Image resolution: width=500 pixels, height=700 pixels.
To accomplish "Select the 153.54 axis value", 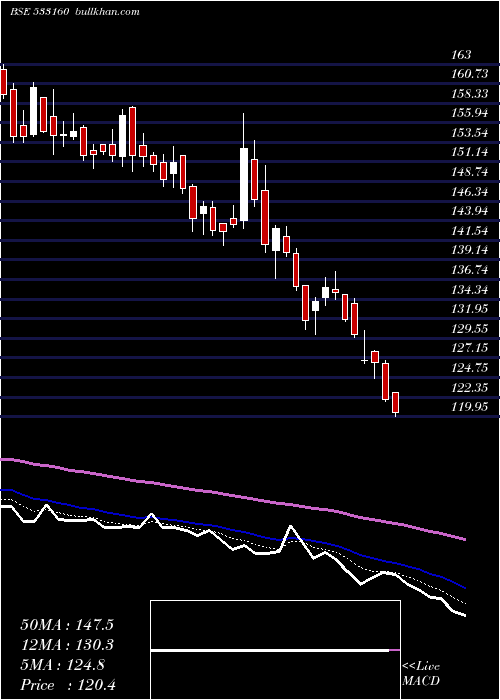I will (471, 133).
